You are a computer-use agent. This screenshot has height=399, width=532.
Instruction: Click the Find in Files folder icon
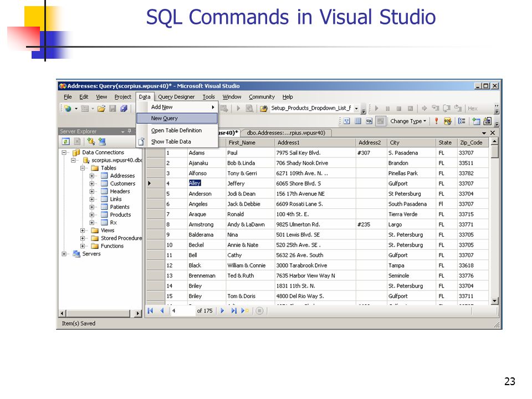coord(264,109)
